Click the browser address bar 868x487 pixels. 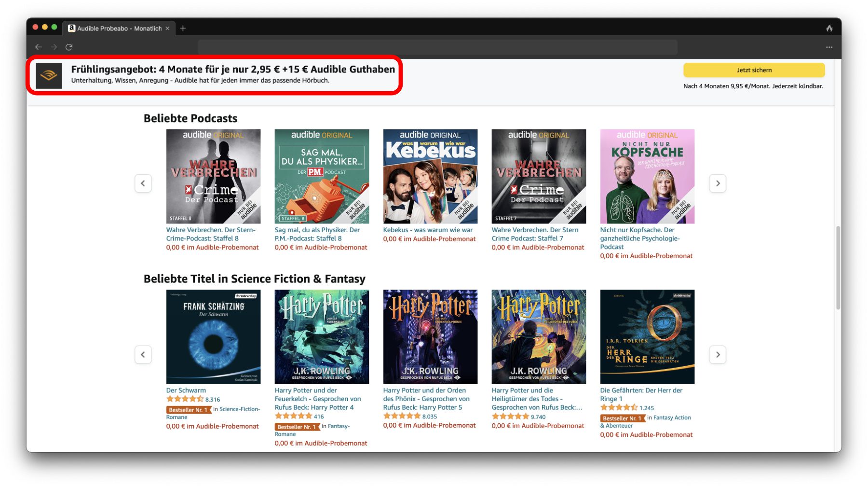tap(437, 47)
